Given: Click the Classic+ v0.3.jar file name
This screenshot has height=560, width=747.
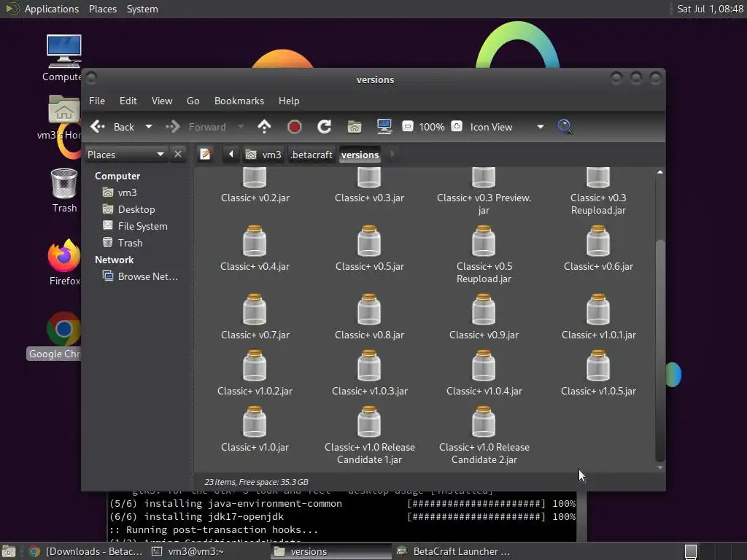Looking at the screenshot, I should 369,198.
